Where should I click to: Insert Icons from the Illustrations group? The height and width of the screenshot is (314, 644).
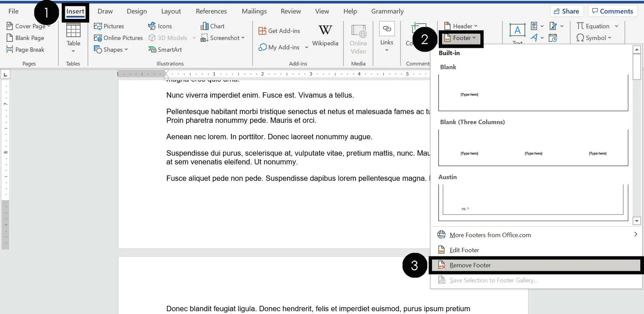click(x=160, y=26)
